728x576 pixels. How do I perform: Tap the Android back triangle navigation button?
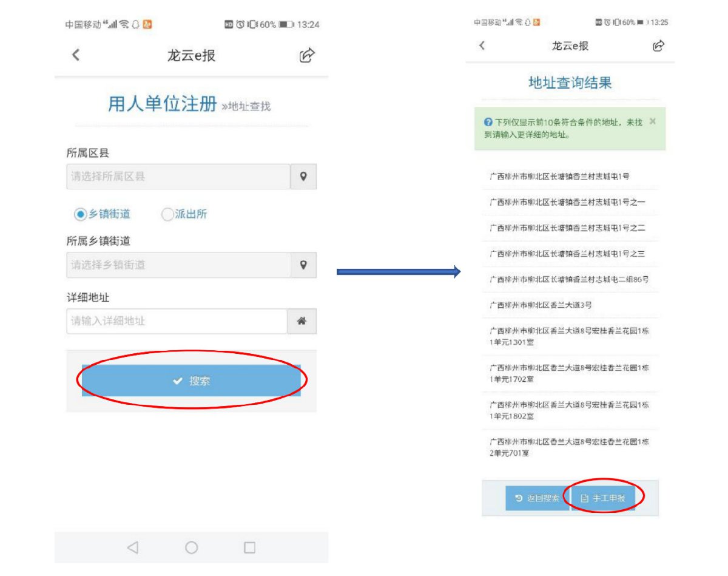tap(133, 547)
